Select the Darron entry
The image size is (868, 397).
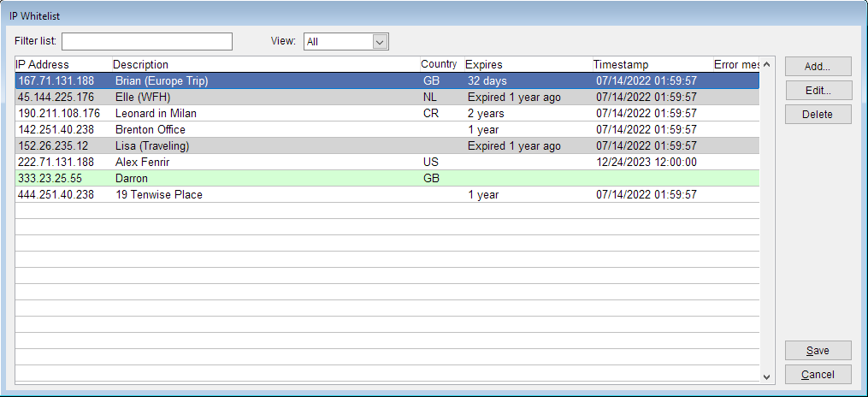point(133,178)
